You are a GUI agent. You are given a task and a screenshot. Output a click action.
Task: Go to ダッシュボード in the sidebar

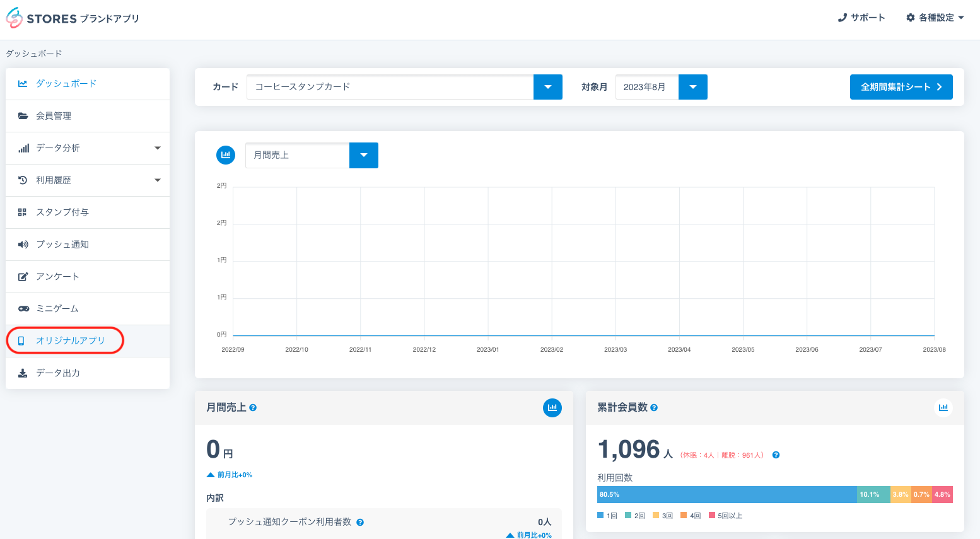[88, 84]
